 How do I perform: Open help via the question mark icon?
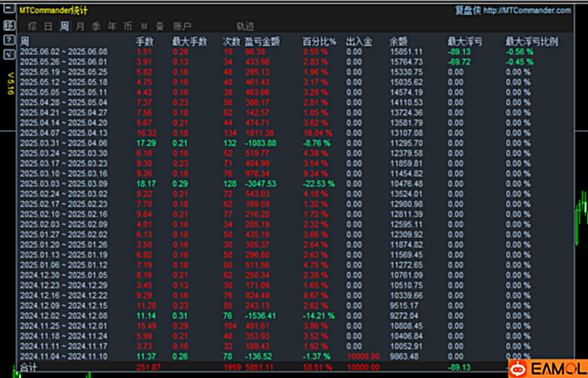click(x=9, y=40)
